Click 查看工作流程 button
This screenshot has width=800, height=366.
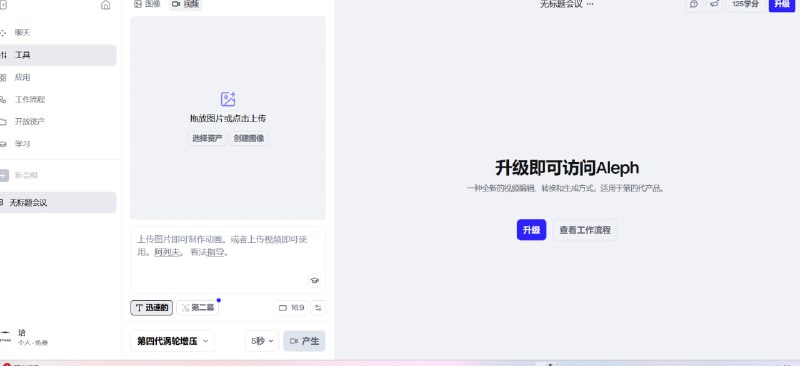(x=585, y=230)
